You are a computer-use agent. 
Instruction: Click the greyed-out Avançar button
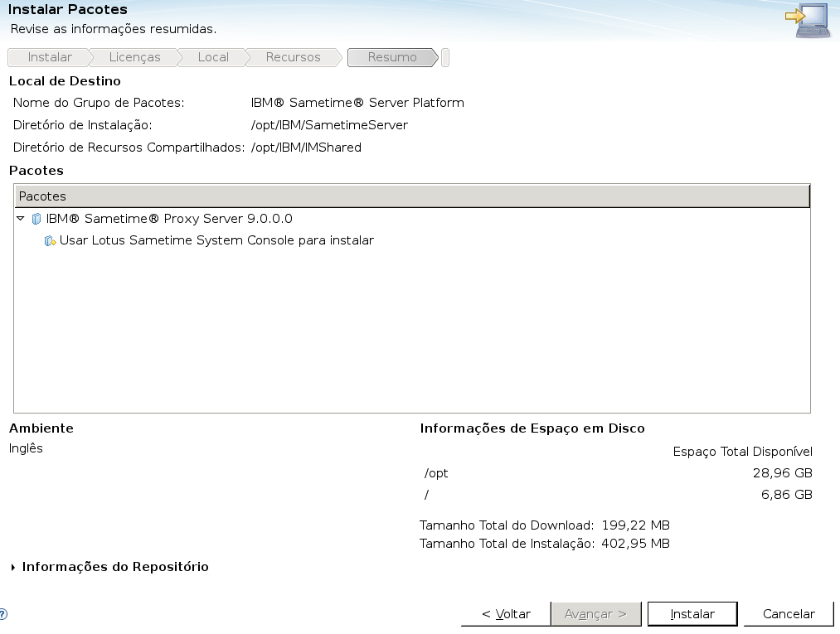[x=595, y=614]
